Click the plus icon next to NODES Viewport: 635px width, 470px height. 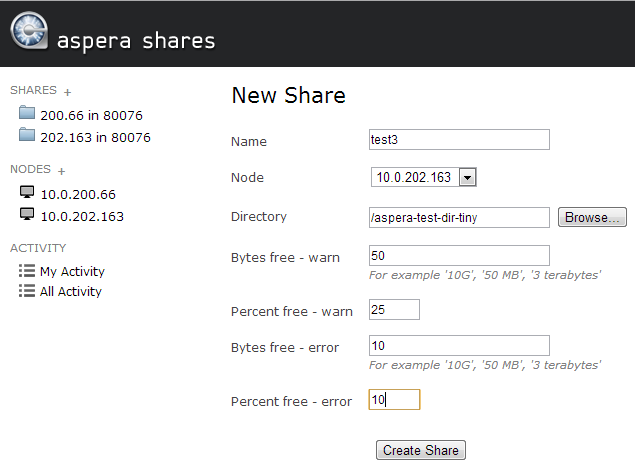tap(62, 171)
